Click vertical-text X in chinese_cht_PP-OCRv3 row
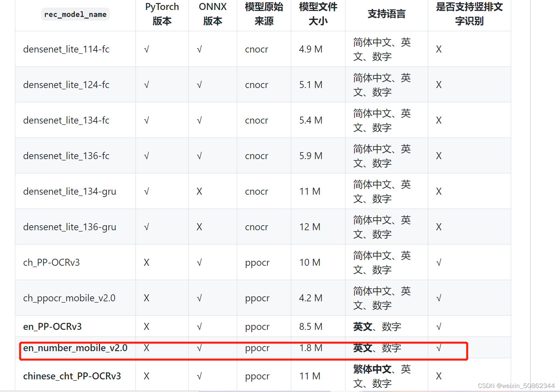The width and height of the screenshot is (560, 392). 439,376
